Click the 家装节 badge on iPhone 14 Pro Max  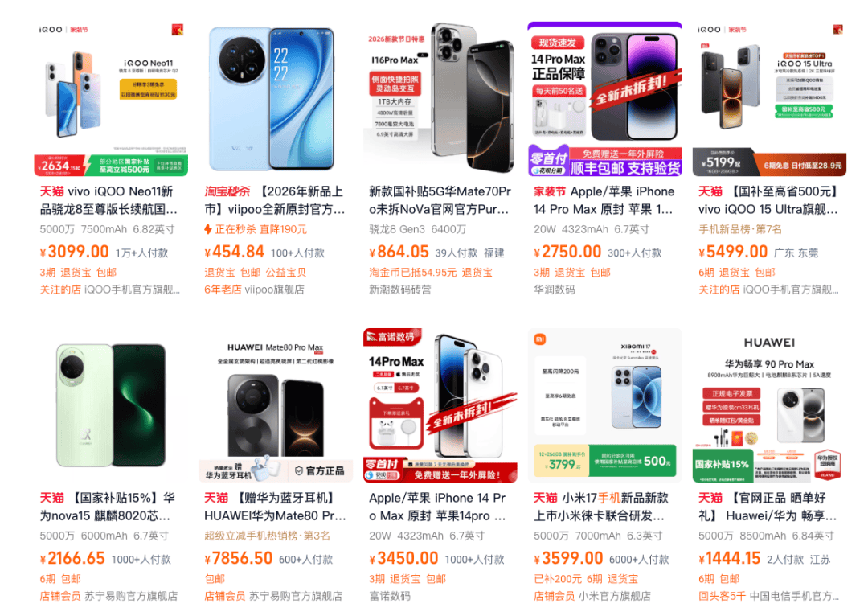[x=550, y=191]
